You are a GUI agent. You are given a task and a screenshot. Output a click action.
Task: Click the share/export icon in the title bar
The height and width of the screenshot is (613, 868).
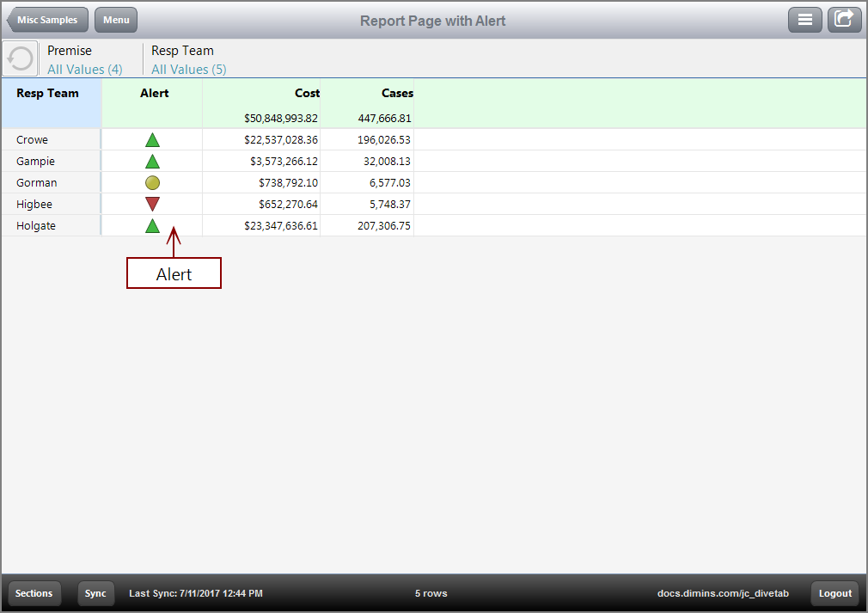tap(844, 19)
